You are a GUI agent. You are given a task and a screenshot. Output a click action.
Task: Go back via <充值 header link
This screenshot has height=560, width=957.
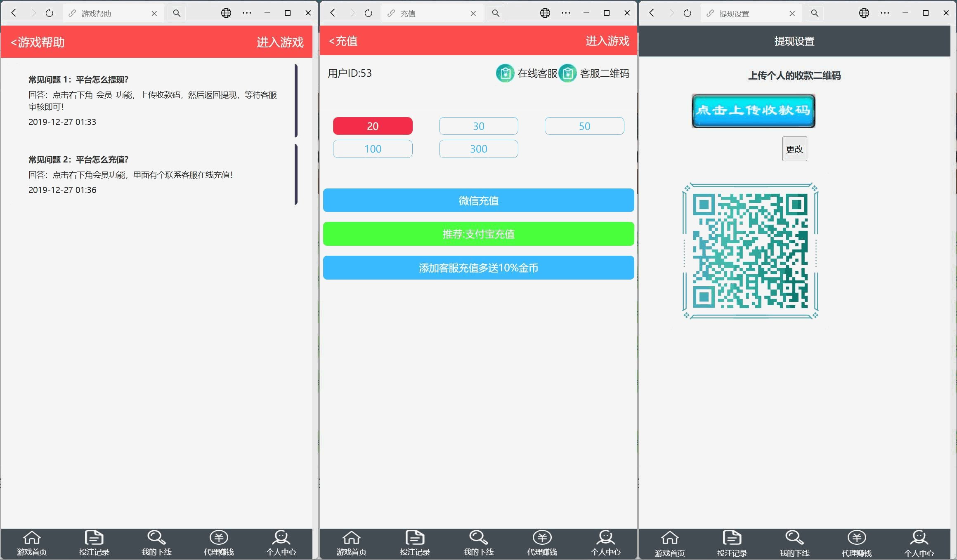[x=343, y=41]
